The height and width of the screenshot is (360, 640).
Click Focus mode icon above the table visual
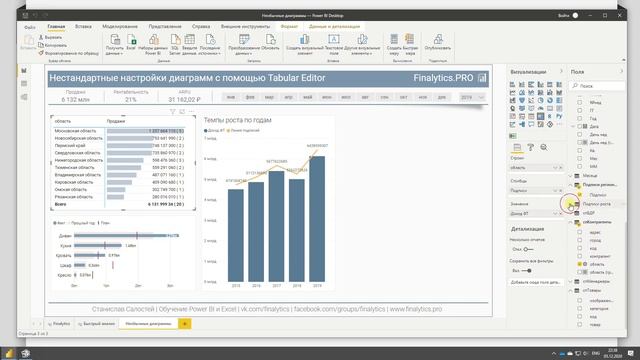182,111
